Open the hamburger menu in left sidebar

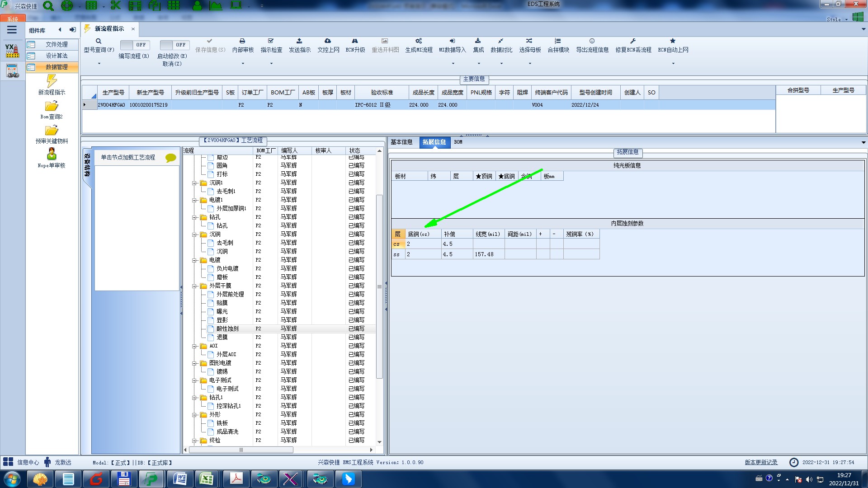click(x=12, y=30)
